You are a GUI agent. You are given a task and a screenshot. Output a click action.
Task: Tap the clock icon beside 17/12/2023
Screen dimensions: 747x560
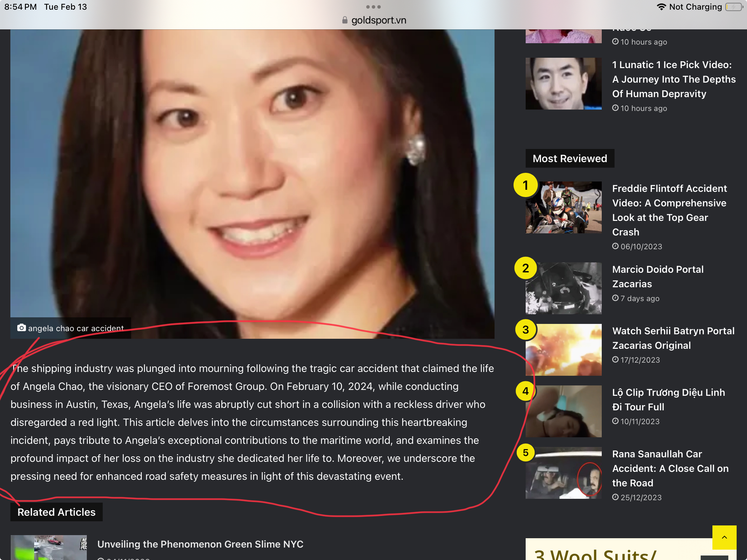615,360
